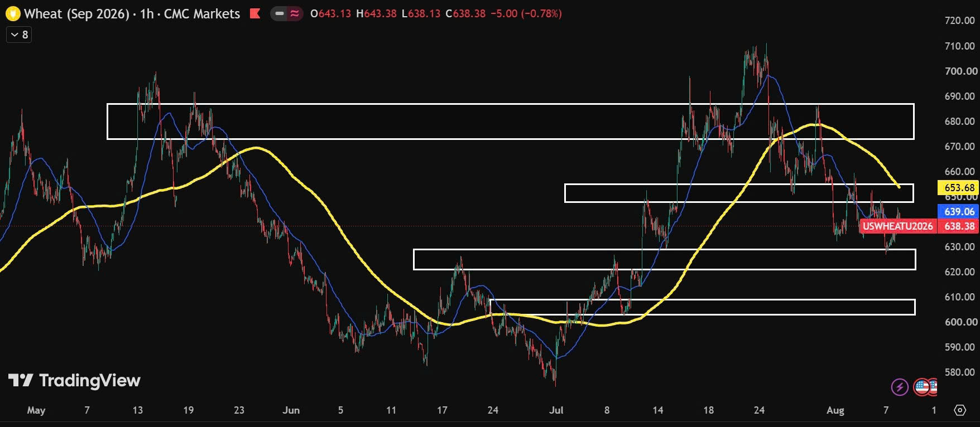The width and height of the screenshot is (980, 427).
Task: Click the 590.00 price axis label
Action: tap(960, 347)
